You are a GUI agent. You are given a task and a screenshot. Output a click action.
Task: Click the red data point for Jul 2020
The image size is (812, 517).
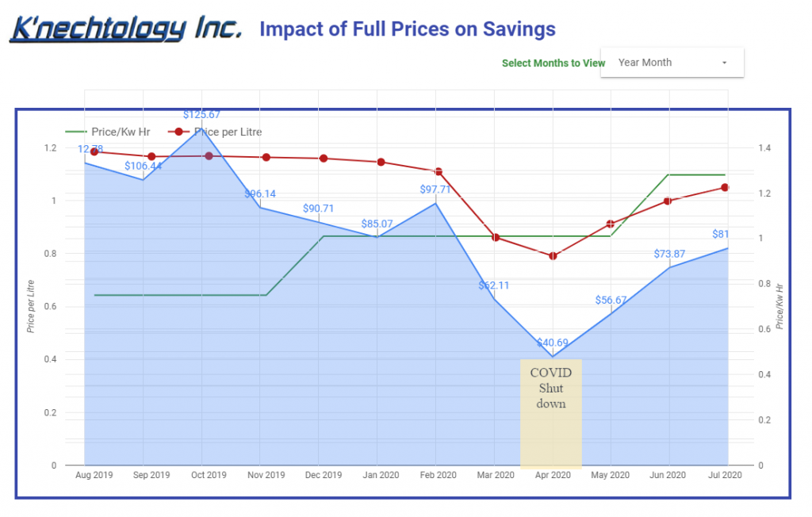pyautogui.click(x=725, y=188)
